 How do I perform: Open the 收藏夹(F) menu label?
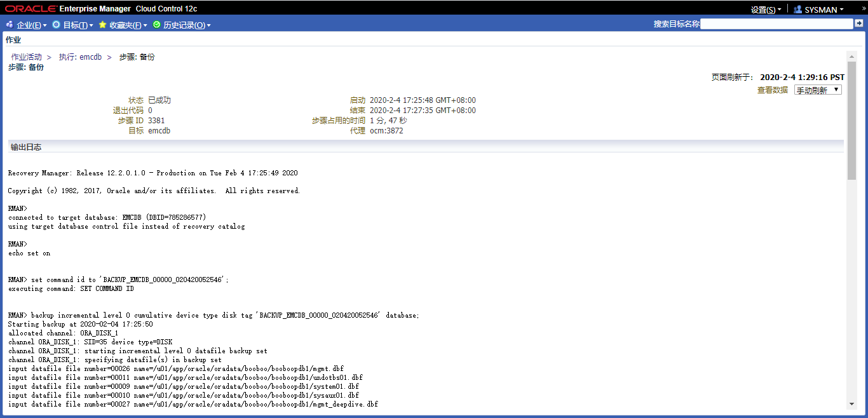[x=125, y=25]
